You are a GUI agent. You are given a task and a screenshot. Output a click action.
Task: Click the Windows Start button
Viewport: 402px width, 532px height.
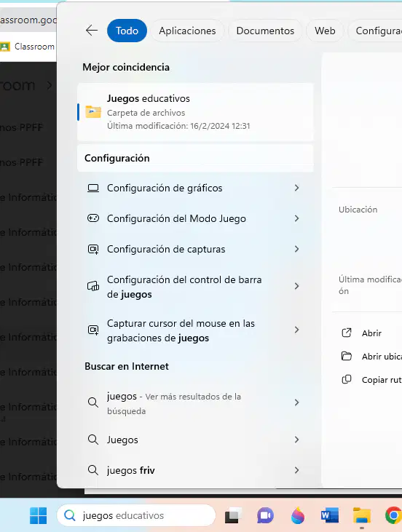[x=39, y=515]
